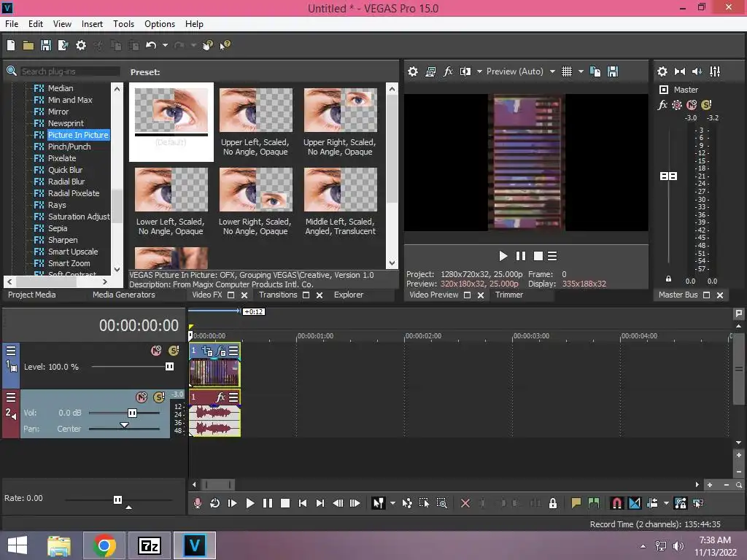The image size is (747, 560).
Task: Play the video preview
Action: 503,256
